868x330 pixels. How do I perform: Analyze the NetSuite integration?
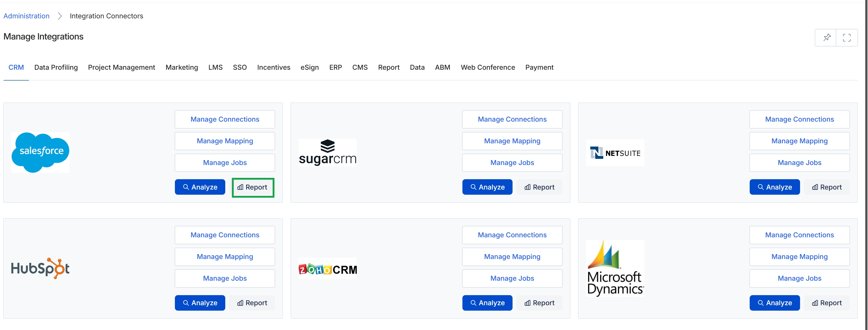775,187
